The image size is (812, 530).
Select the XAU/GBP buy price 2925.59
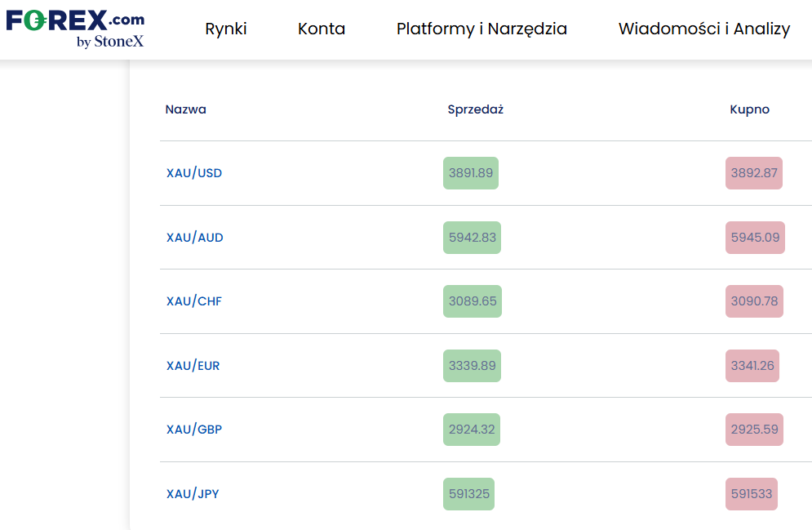click(754, 430)
